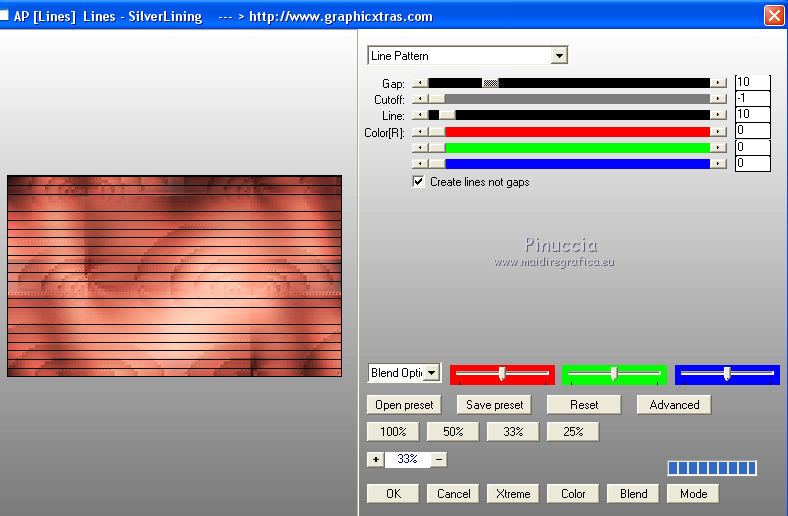Click the Cancel button
This screenshot has width=788, height=516.
[453, 494]
